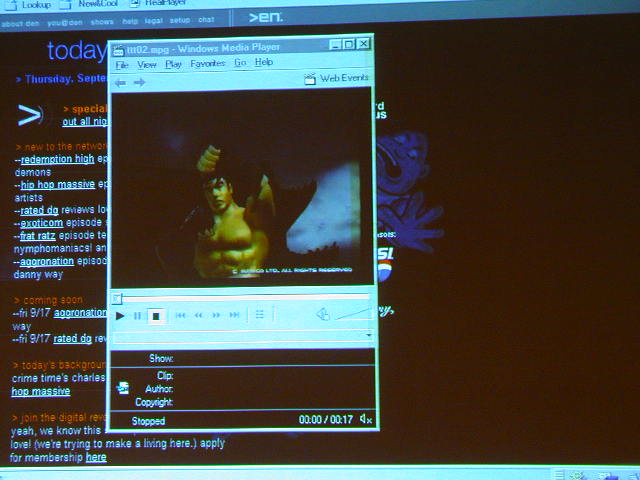Skip to the previous track

pos(181,316)
